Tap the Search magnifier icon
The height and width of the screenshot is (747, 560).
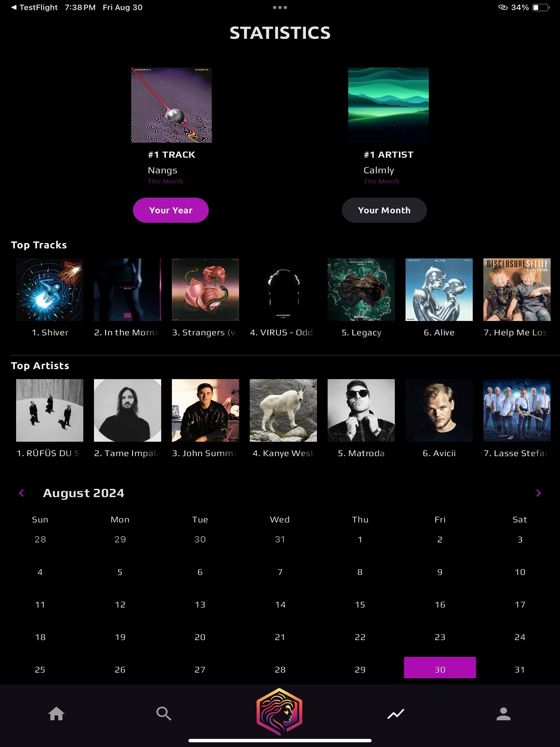(164, 714)
